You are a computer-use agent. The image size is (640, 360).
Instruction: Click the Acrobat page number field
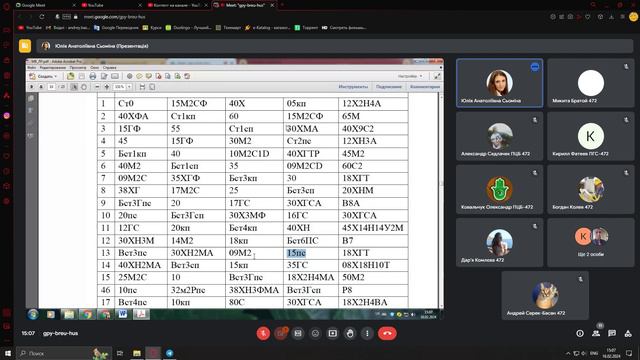[x=51, y=87]
